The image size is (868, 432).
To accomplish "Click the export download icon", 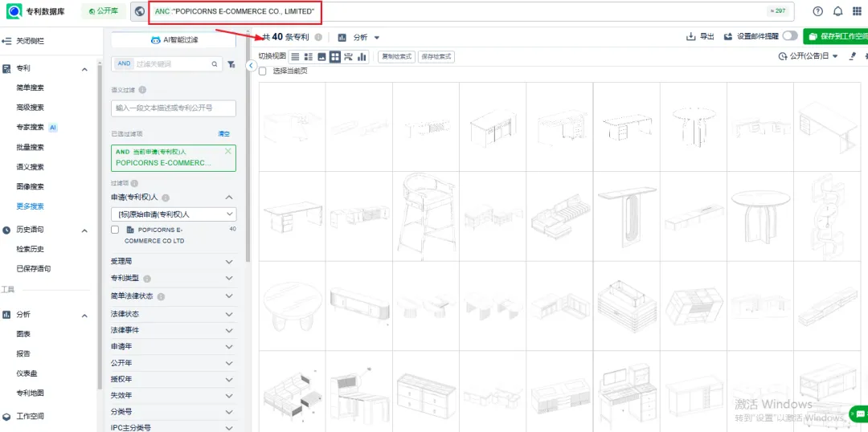I will point(690,37).
